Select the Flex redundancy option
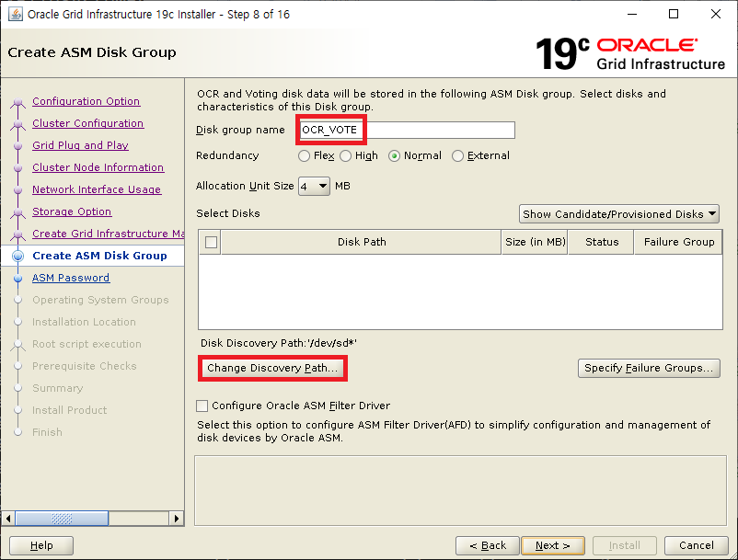Image resolution: width=738 pixels, height=560 pixels. [304, 155]
